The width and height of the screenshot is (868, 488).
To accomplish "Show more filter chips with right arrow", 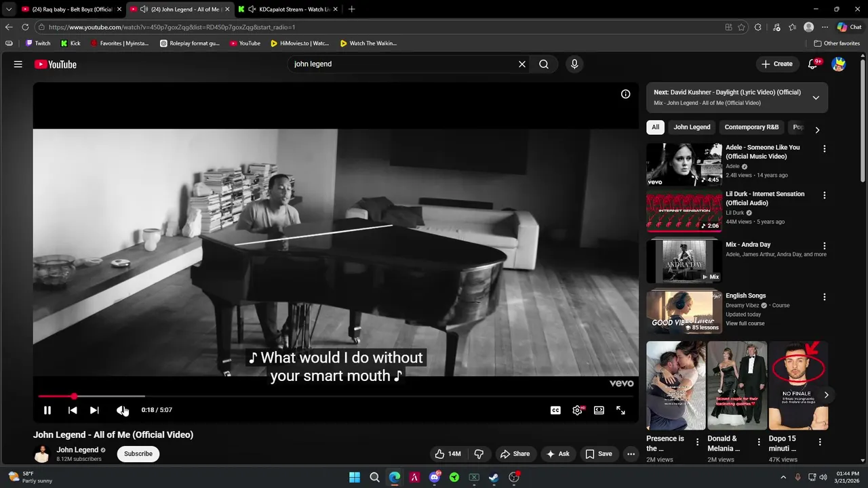I will [817, 129].
